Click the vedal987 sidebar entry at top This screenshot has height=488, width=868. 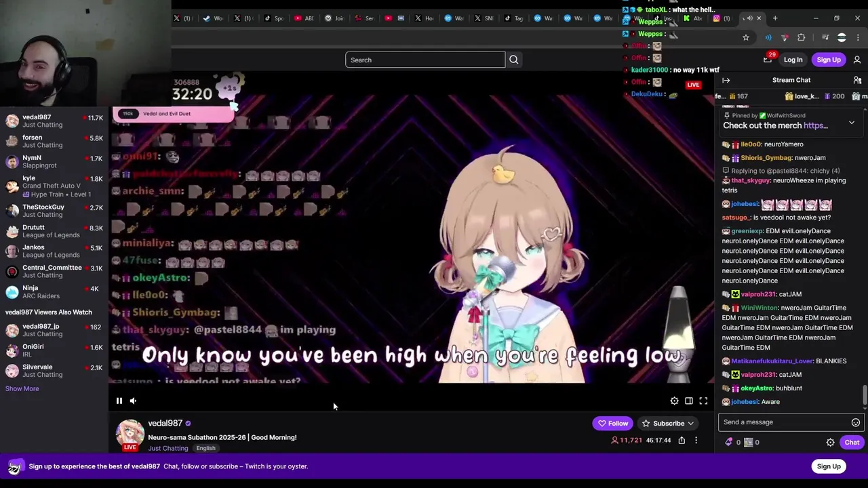54,121
